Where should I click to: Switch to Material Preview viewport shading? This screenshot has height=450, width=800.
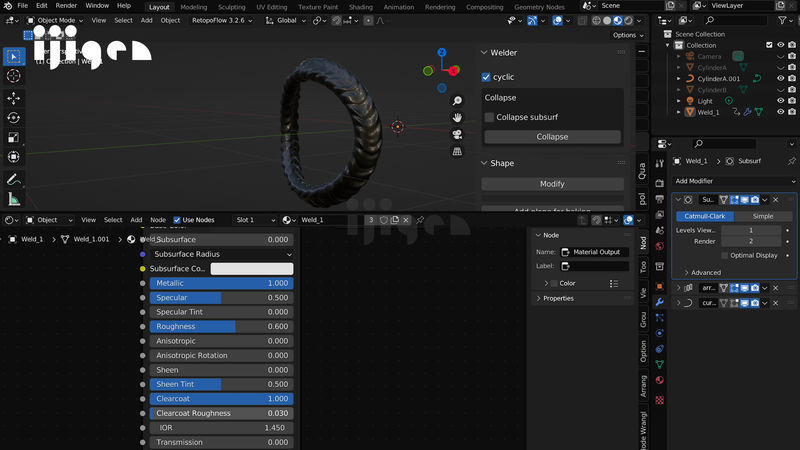click(617, 20)
